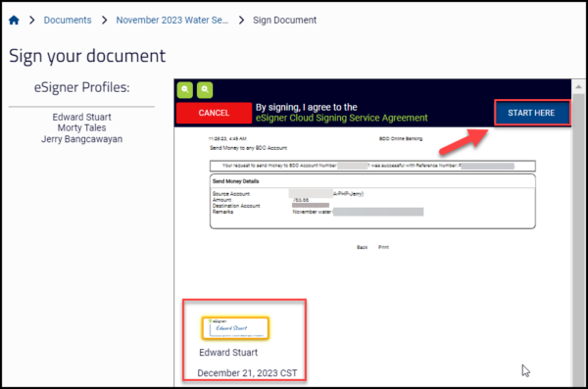
Task: Open November 2023 Water Se... breadcrumb
Action: [172, 20]
